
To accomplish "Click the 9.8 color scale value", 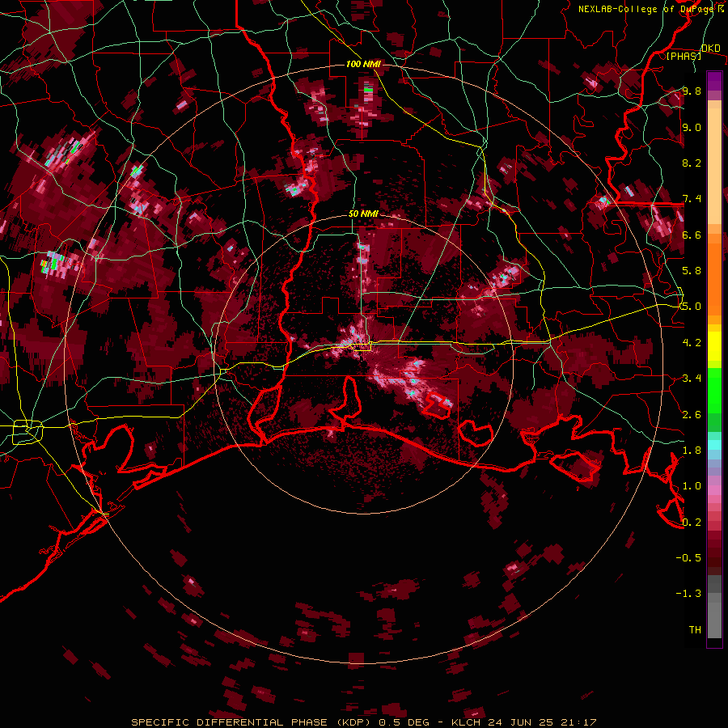I will pyautogui.click(x=692, y=91).
